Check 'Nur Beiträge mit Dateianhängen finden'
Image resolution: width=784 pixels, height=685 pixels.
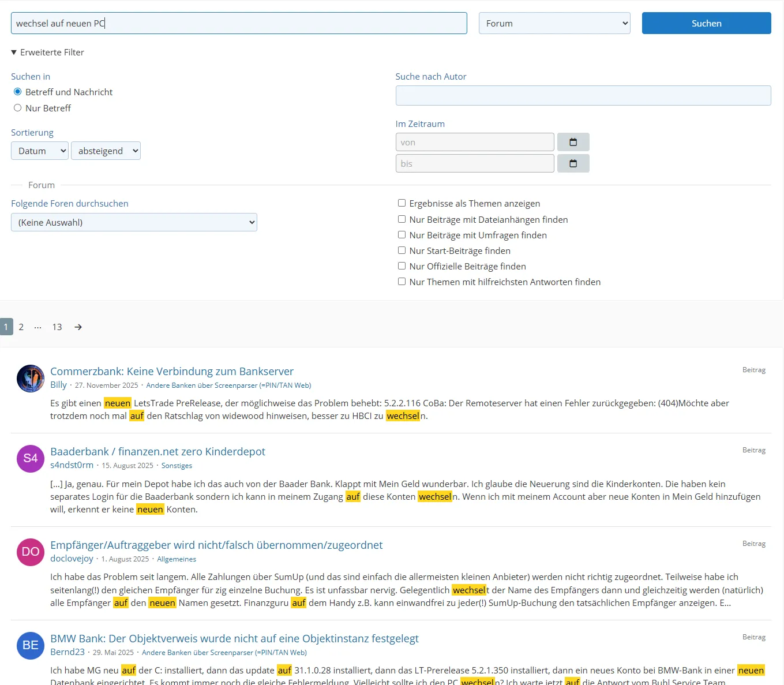tap(402, 219)
